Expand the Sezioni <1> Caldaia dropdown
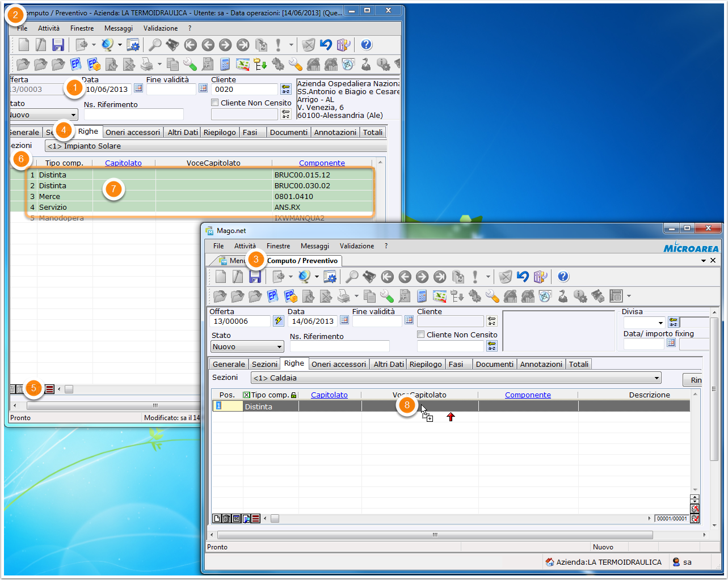Image resolution: width=728 pixels, height=580 pixels. tap(657, 378)
